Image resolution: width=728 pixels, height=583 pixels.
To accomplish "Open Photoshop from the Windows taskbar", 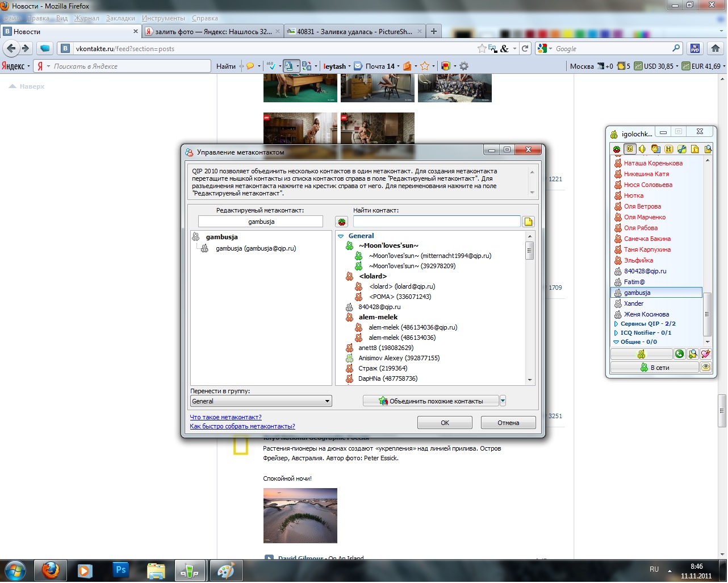I will 120,570.
